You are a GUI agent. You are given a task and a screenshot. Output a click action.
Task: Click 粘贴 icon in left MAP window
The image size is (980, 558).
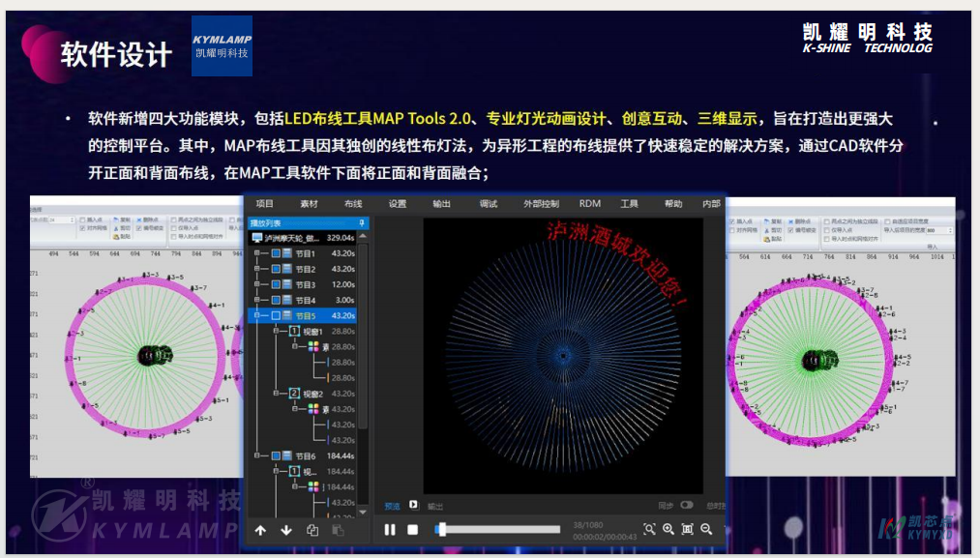click(116, 237)
